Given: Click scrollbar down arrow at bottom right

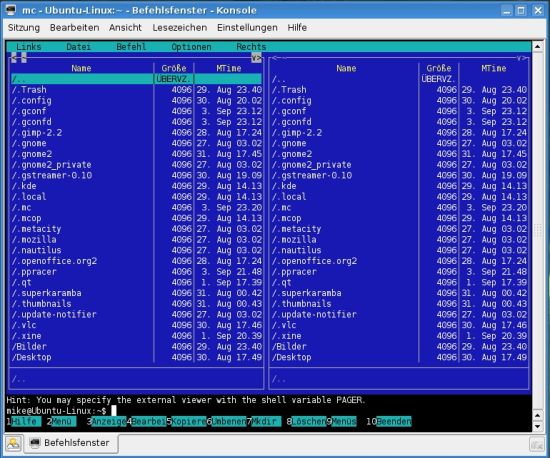Looking at the screenshot, I should 537,426.
